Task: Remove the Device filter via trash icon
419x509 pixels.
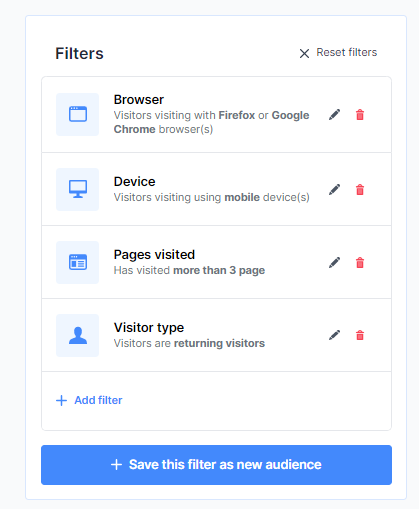Action: (360, 190)
